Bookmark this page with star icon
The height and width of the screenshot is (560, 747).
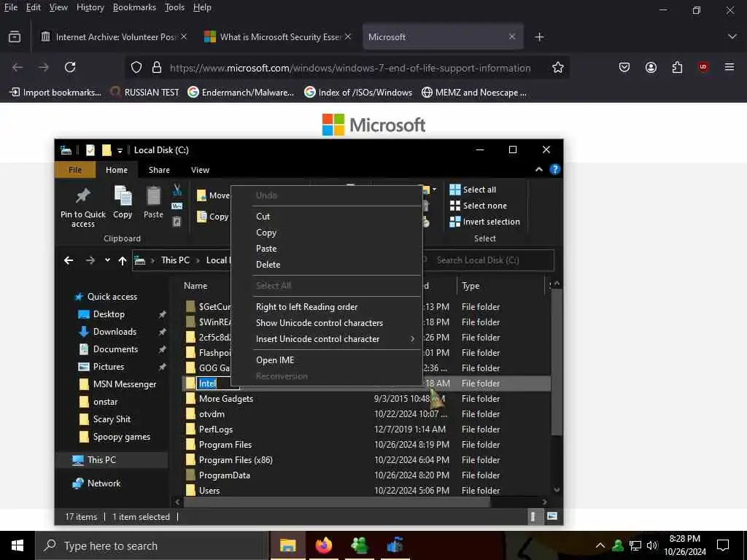[x=558, y=68]
